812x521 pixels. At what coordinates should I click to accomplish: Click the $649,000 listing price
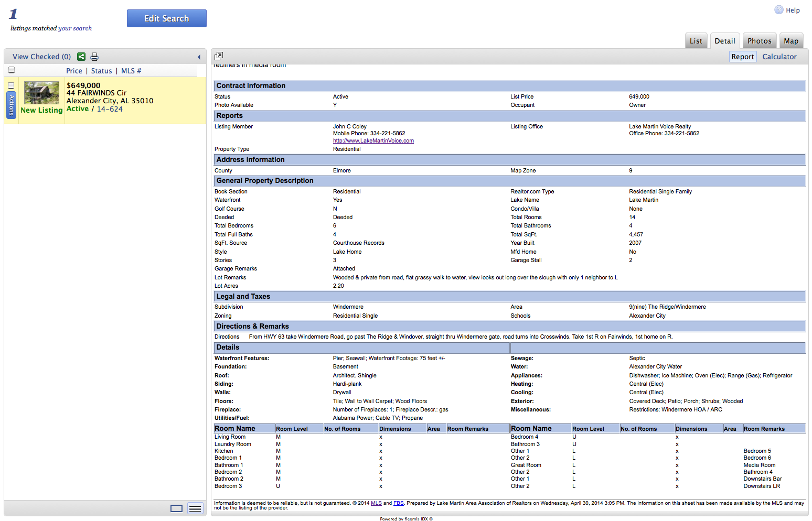[83, 85]
